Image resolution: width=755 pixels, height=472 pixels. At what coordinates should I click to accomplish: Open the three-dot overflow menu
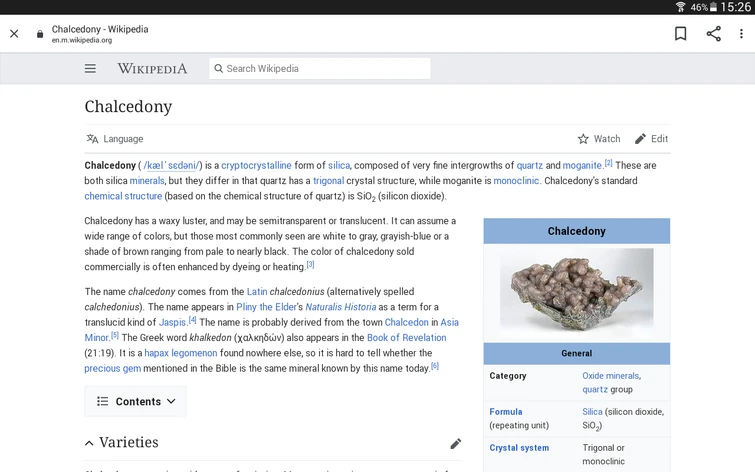pos(741,34)
